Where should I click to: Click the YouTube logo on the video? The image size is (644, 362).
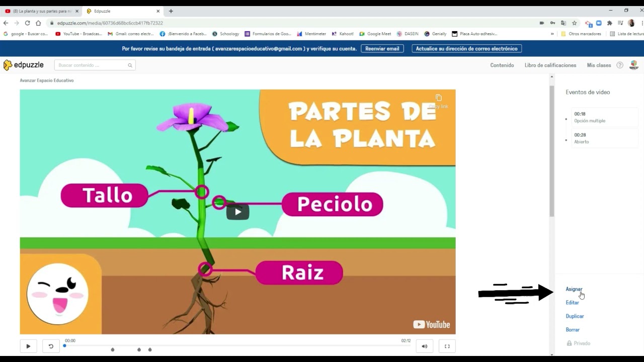pyautogui.click(x=432, y=325)
